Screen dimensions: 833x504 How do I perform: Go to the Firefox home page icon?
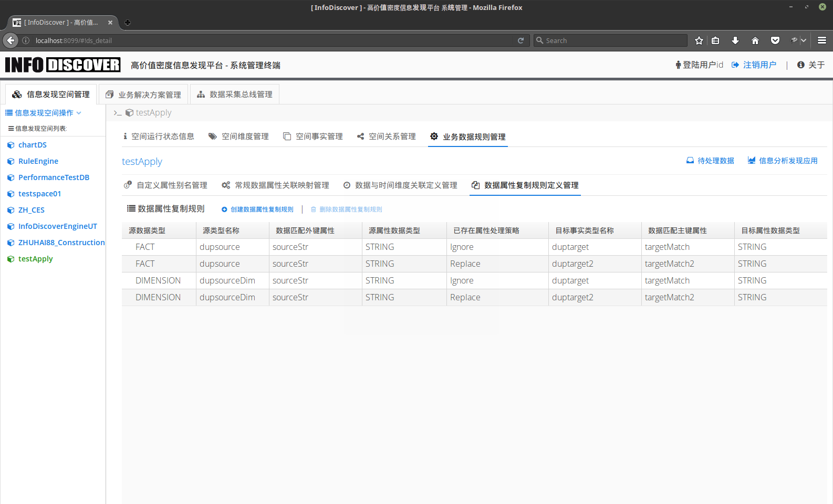[x=755, y=40]
